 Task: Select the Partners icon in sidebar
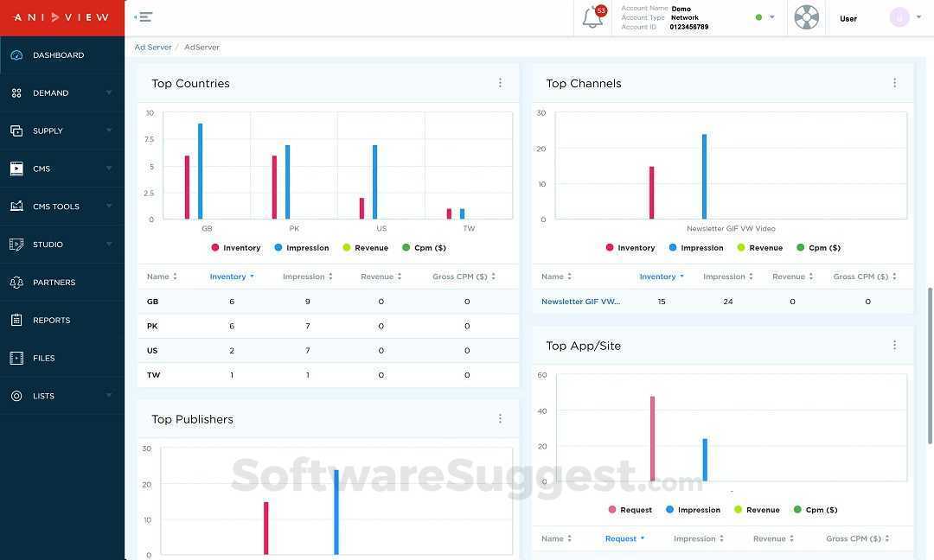[16, 282]
